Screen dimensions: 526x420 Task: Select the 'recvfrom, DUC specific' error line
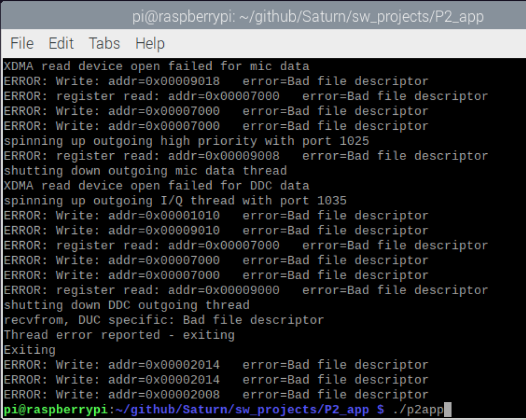point(162,320)
